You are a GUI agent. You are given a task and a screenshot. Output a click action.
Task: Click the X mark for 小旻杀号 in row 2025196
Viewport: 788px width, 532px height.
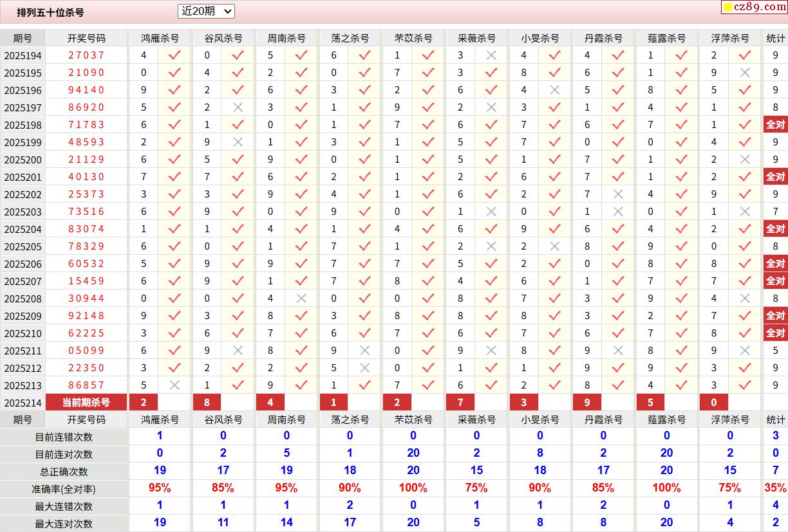(555, 90)
